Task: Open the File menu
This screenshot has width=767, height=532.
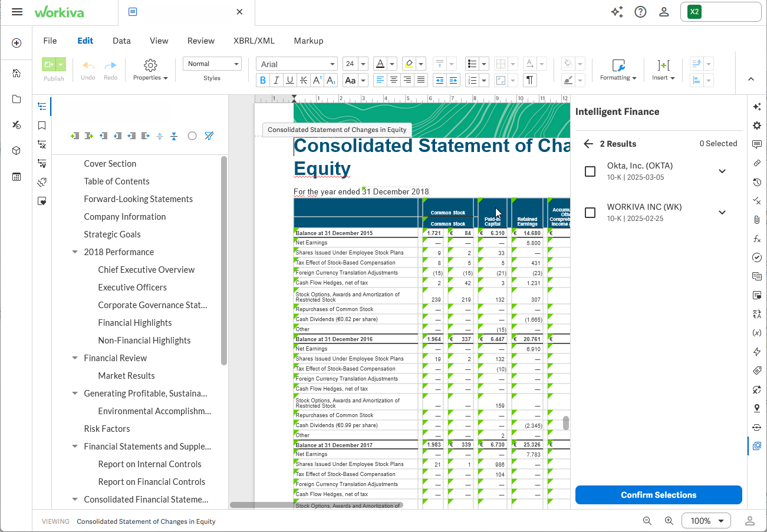Action: [50, 41]
